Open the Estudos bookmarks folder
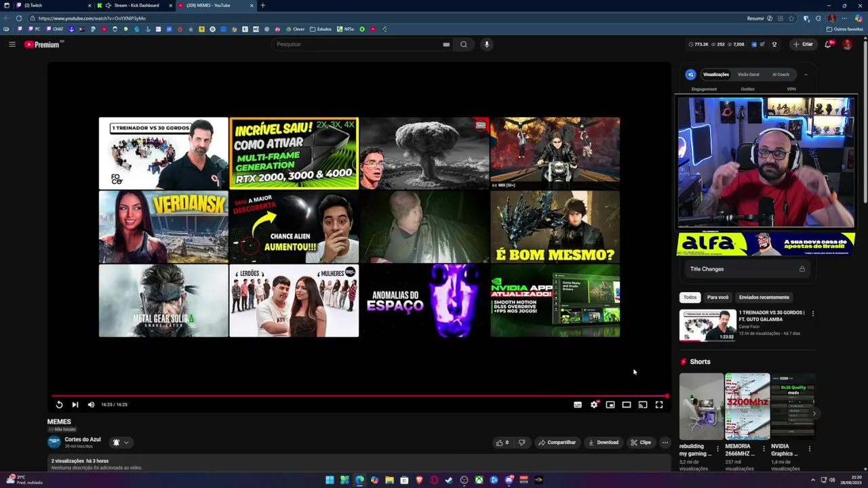This screenshot has width=868, height=488. (320, 29)
